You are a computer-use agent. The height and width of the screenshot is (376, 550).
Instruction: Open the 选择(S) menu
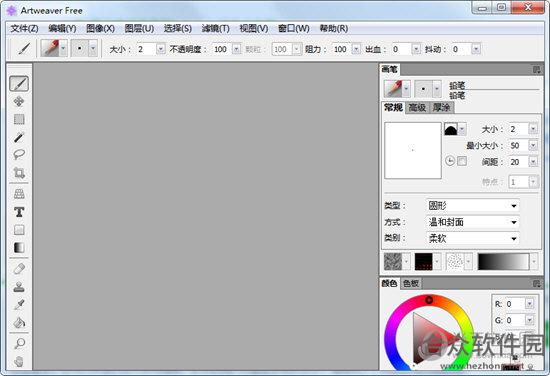tap(177, 28)
